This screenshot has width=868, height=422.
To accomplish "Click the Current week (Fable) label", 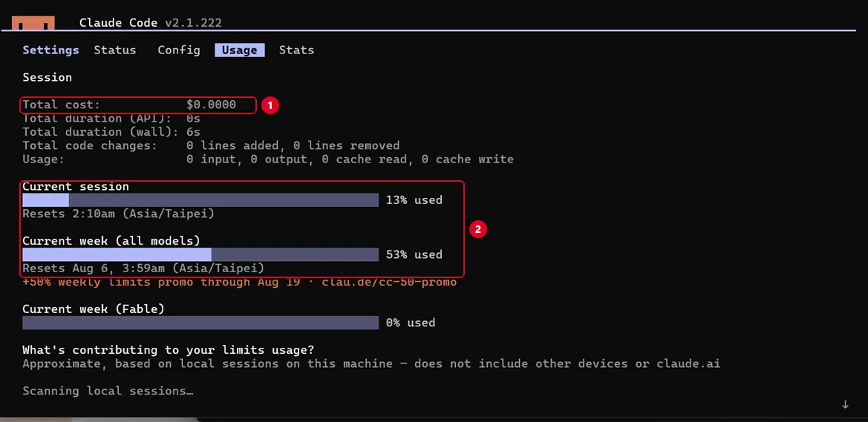I will [x=94, y=309].
